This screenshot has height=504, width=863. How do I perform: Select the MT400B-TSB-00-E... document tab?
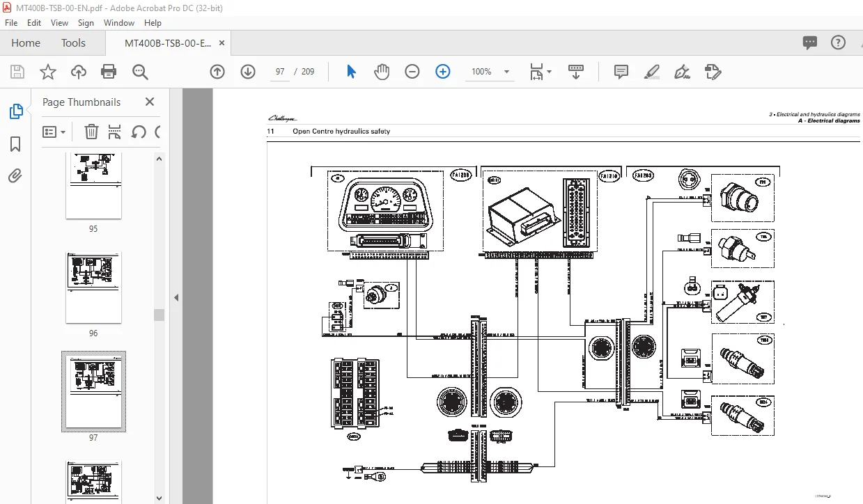click(x=167, y=42)
